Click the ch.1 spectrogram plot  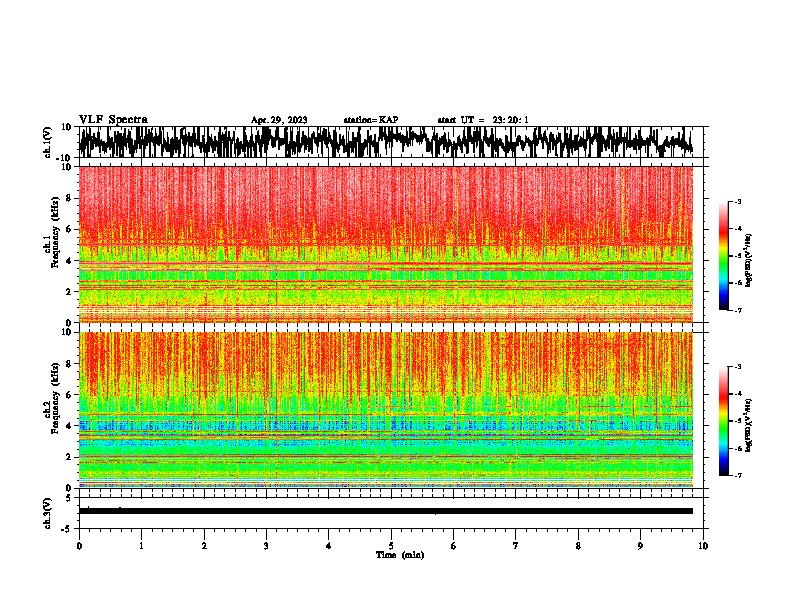click(x=386, y=244)
